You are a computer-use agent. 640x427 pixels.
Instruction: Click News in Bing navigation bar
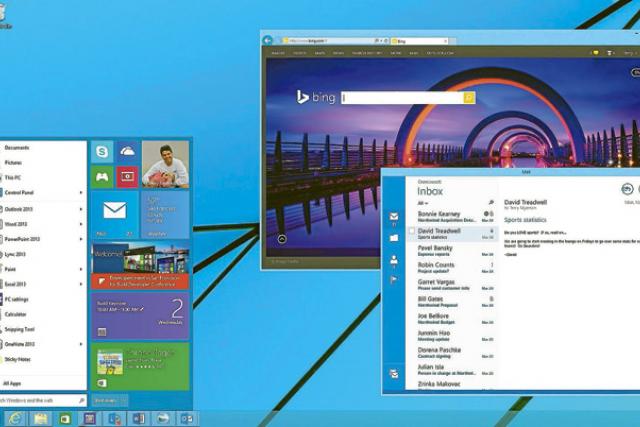coord(338,53)
